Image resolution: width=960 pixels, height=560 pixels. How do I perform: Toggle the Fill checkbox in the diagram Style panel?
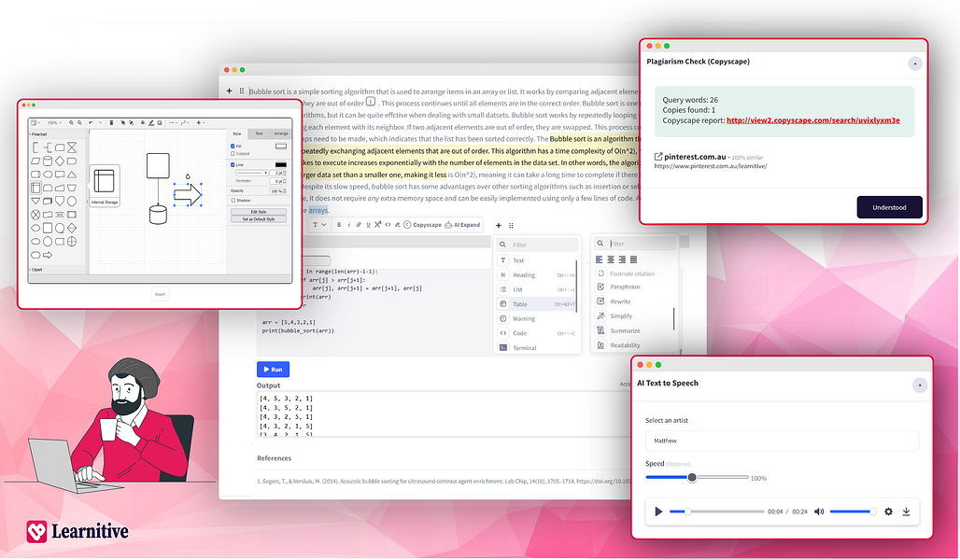[233, 147]
